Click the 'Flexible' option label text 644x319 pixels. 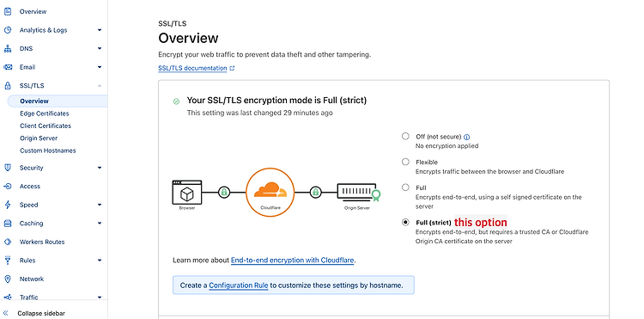(x=427, y=162)
